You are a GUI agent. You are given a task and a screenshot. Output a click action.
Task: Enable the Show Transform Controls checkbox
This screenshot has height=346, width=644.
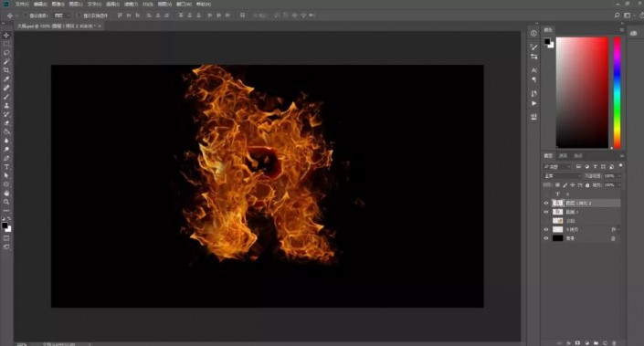[79, 16]
